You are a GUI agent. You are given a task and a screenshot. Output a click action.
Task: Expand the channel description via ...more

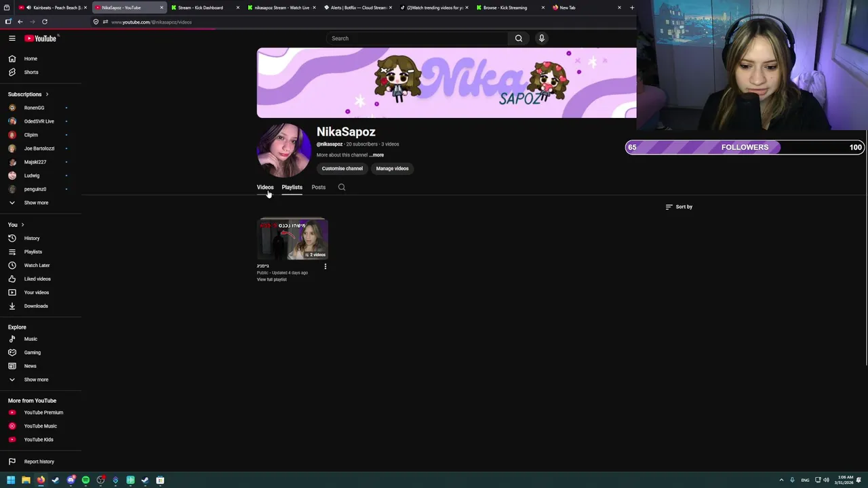coord(377,155)
